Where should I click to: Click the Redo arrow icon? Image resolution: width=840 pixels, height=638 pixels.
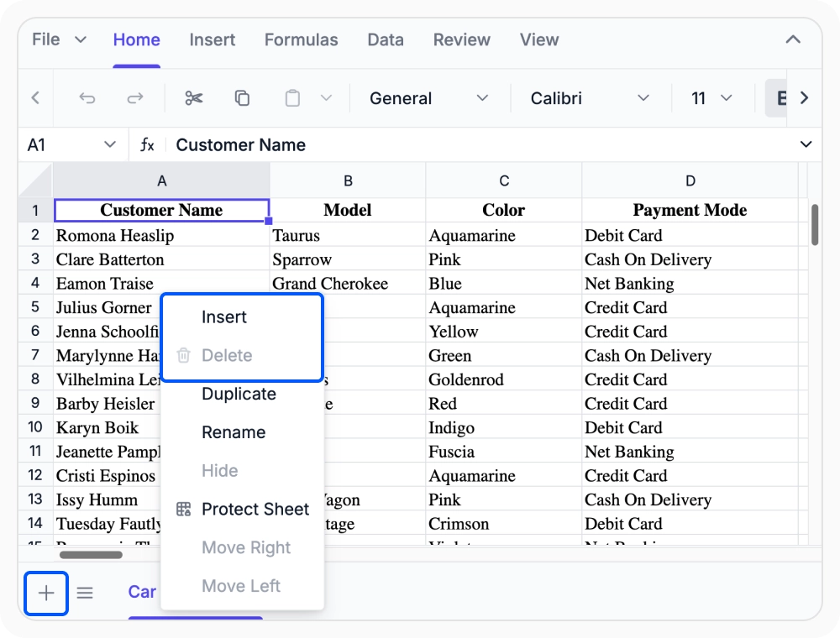(135, 98)
